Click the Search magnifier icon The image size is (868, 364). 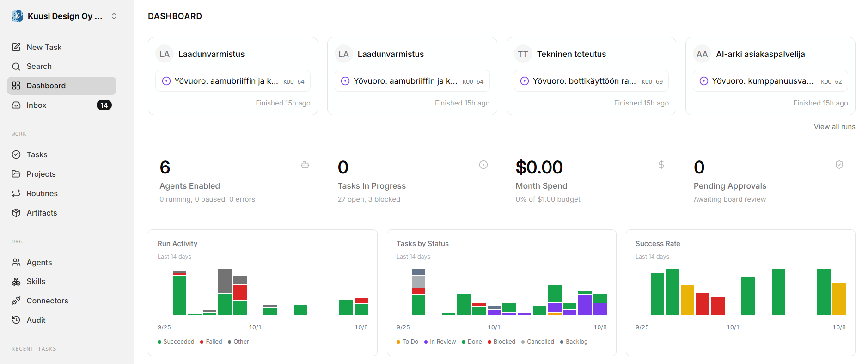[x=16, y=67]
